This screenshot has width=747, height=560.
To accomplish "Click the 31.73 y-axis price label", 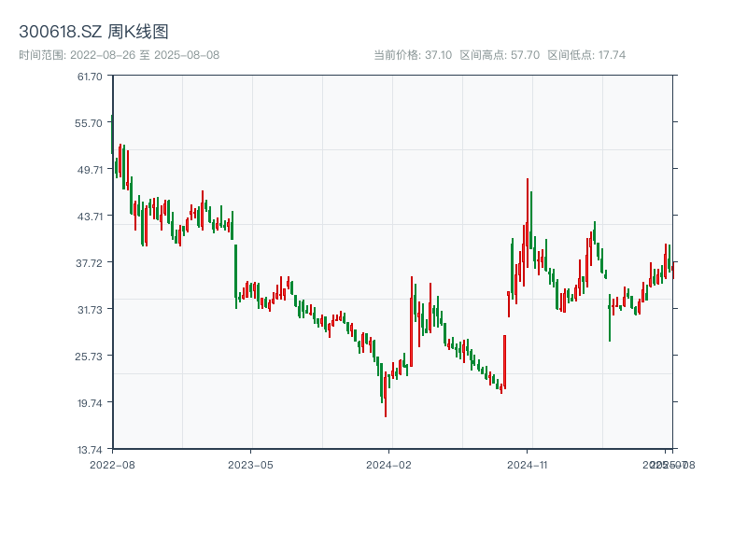I will pos(91,310).
